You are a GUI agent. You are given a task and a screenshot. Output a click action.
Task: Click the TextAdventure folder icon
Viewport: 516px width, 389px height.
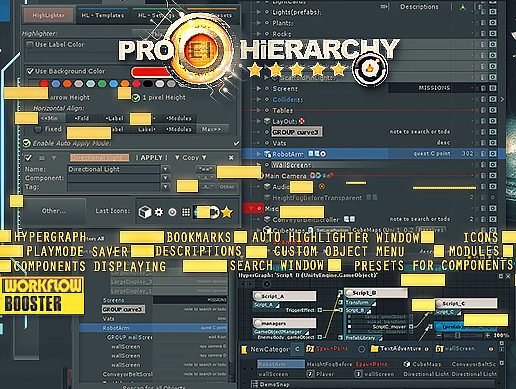click(375, 349)
